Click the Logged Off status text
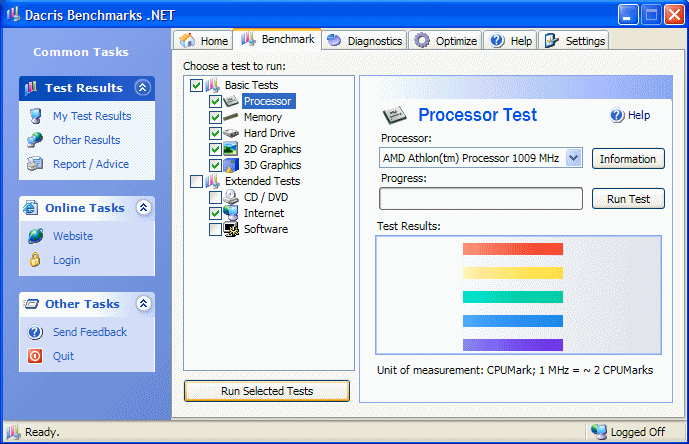The image size is (689, 444). pos(638,432)
